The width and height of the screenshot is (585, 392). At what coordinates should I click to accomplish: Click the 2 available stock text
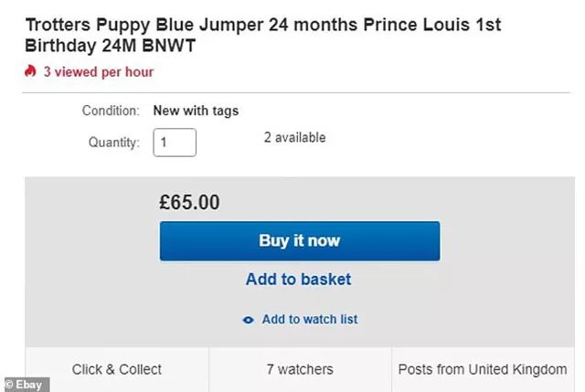pos(294,138)
